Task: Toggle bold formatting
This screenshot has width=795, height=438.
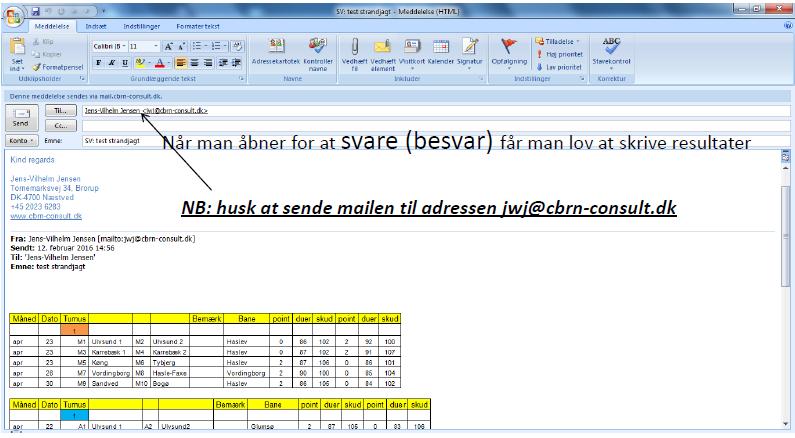Action: point(98,63)
